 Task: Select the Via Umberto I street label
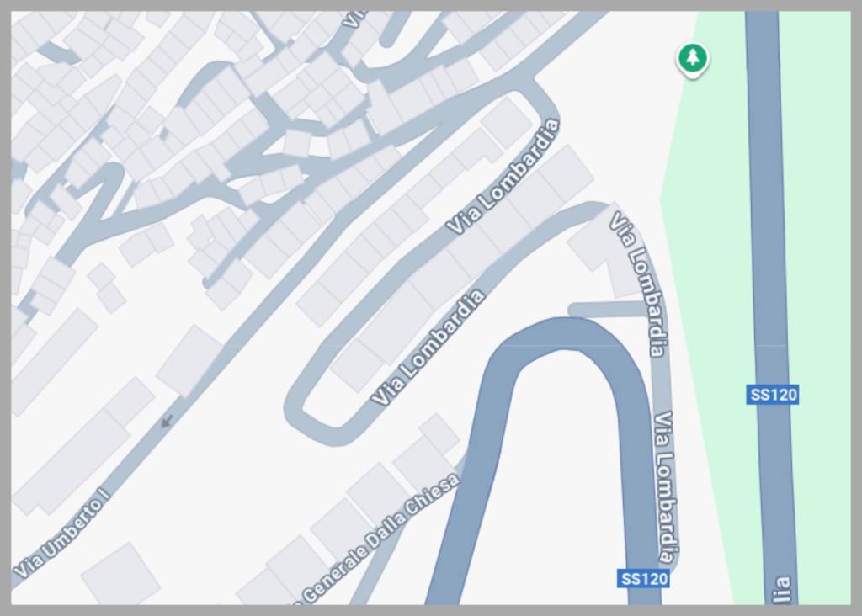(61, 531)
